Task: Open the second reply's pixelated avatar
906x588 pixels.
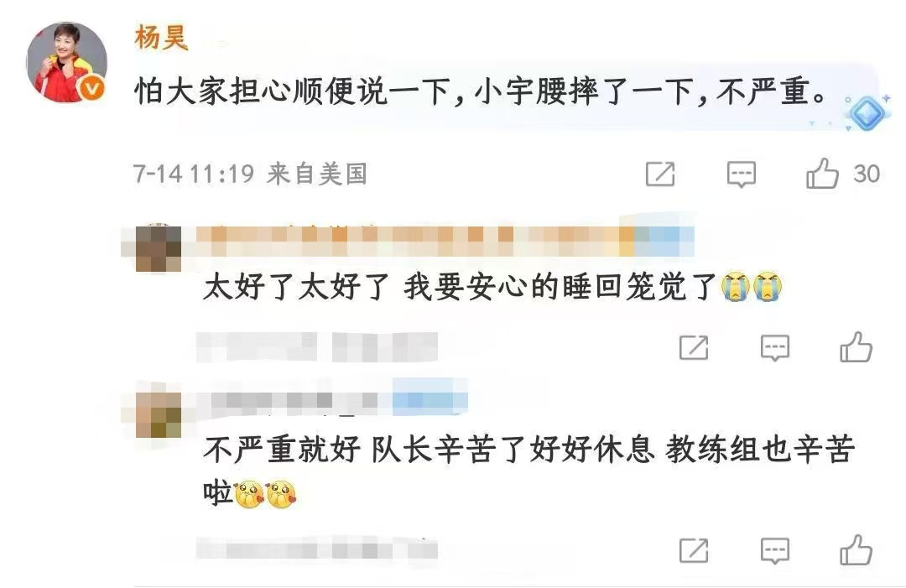Action: tap(158, 414)
